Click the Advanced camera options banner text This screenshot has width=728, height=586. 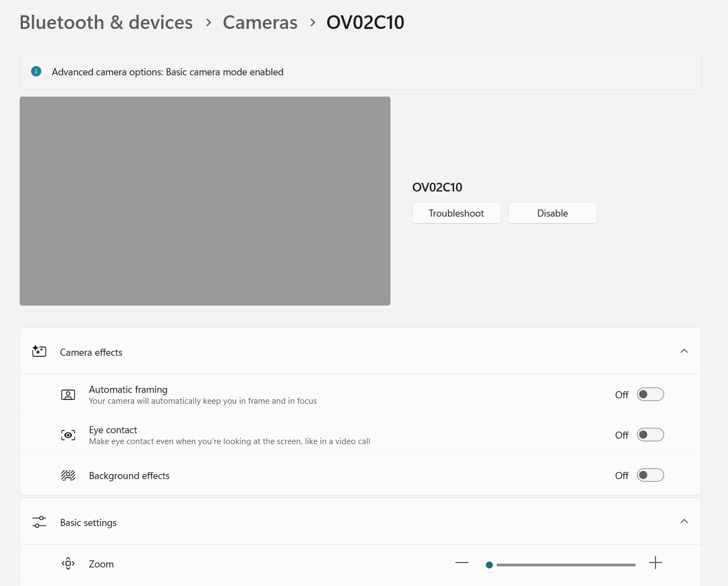coord(167,72)
